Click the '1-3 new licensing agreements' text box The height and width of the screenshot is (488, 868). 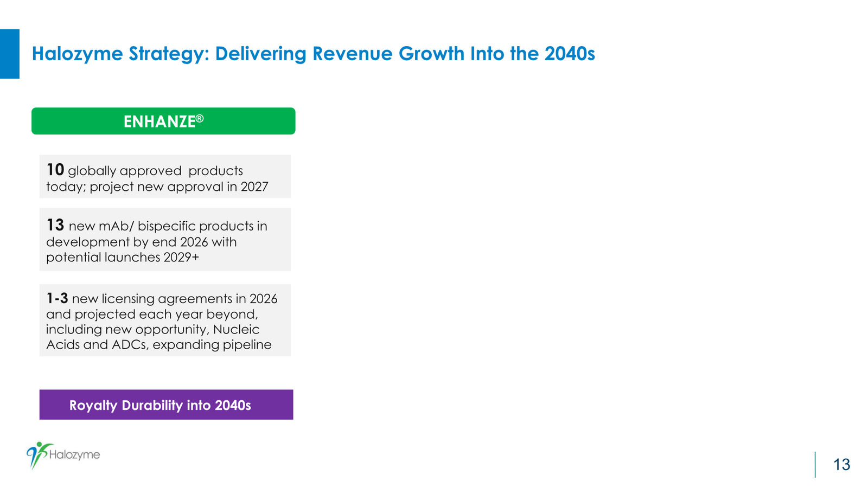(x=165, y=320)
